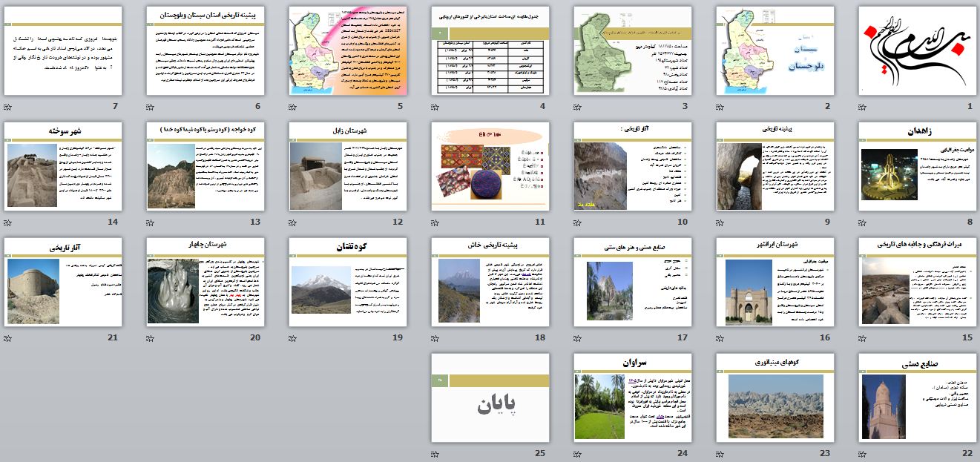Preview the transition star of slide 9

720,223
